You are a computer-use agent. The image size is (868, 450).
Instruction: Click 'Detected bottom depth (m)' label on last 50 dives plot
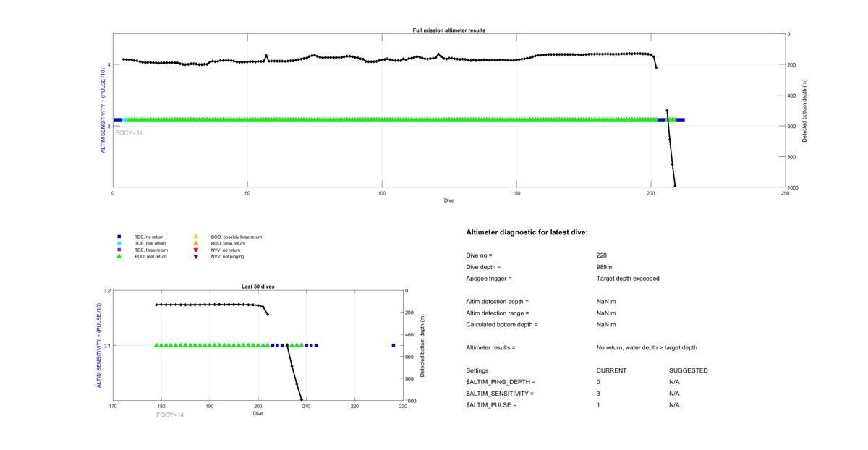point(422,346)
